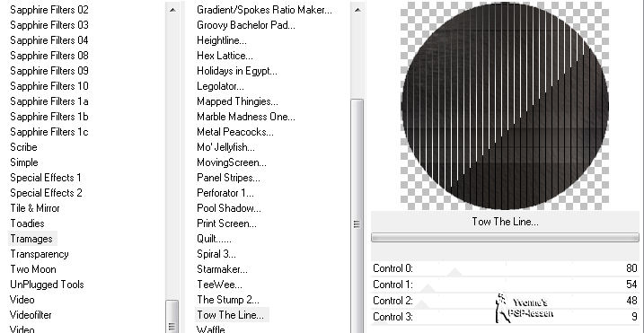The height and width of the screenshot is (333, 644).
Task: Select the Hex Lattice filter
Action: 225,56
